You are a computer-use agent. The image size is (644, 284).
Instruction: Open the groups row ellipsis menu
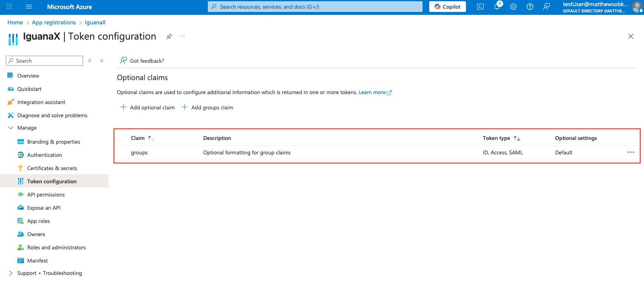point(630,152)
